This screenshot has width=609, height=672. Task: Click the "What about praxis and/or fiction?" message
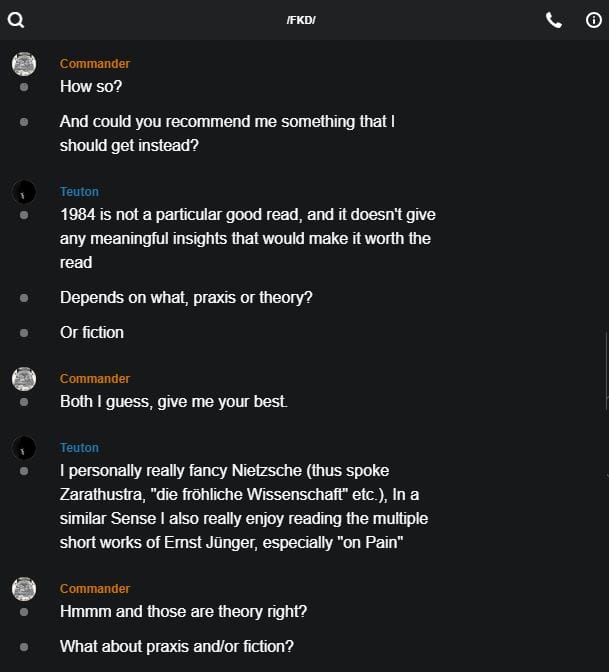coord(176,646)
